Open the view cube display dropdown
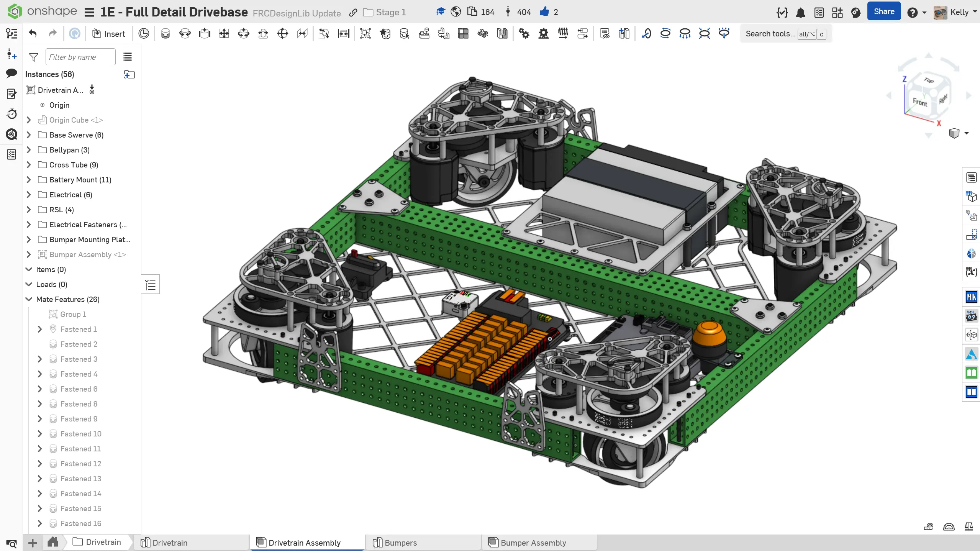The height and width of the screenshot is (551, 980). point(966,133)
